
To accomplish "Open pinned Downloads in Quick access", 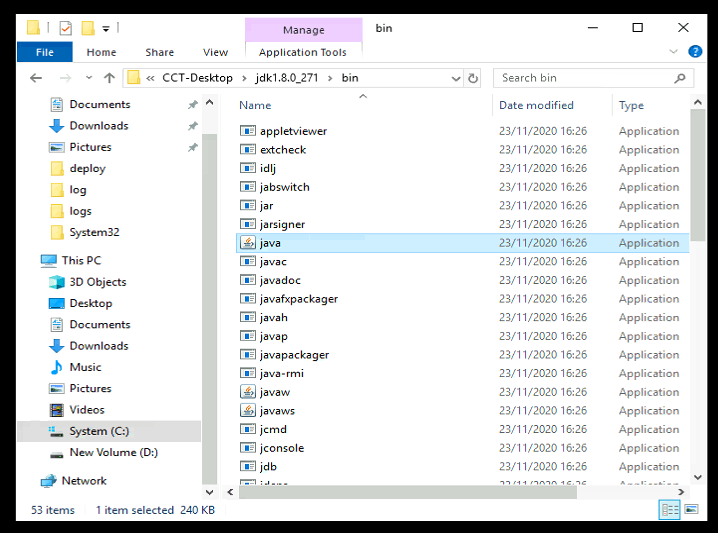I will [99, 125].
